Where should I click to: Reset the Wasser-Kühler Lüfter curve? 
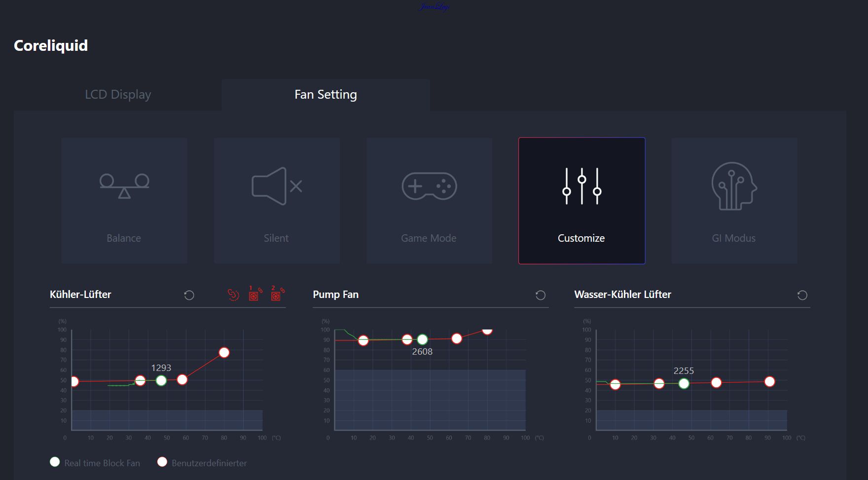click(x=802, y=295)
